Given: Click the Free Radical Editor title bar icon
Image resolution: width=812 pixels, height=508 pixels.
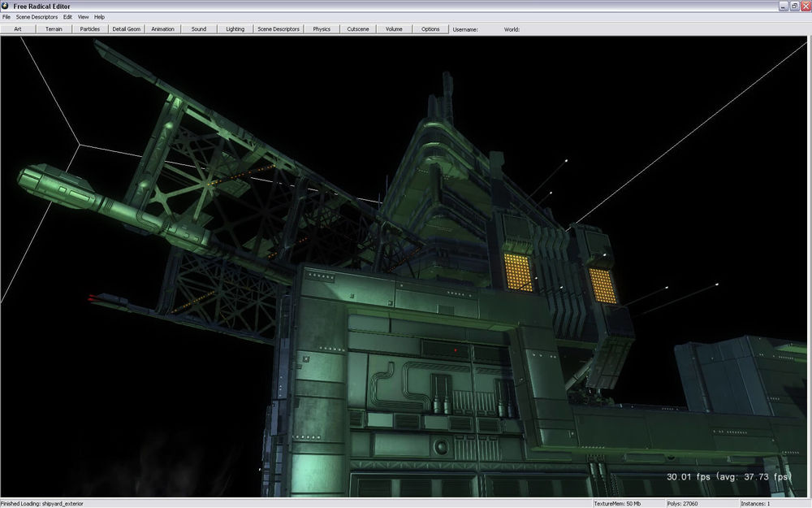Looking at the screenshot, I should [x=6, y=6].
